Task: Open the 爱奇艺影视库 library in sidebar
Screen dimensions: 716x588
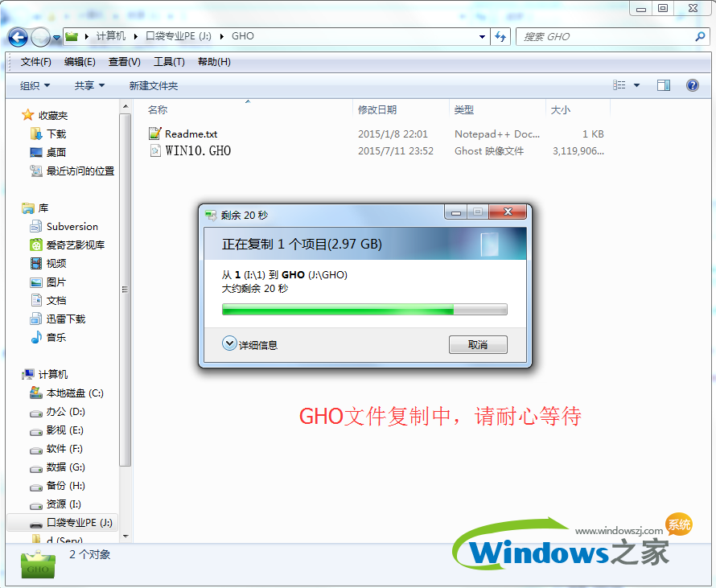Action: (x=75, y=245)
